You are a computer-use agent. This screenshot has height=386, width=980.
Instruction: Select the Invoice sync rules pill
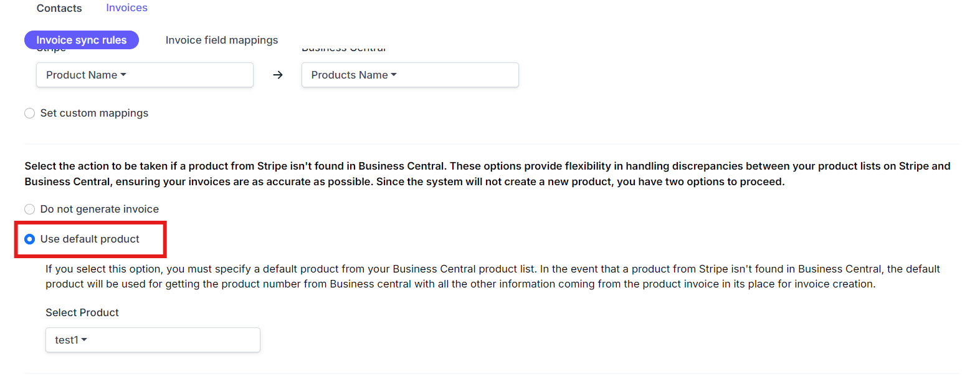(x=82, y=40)
